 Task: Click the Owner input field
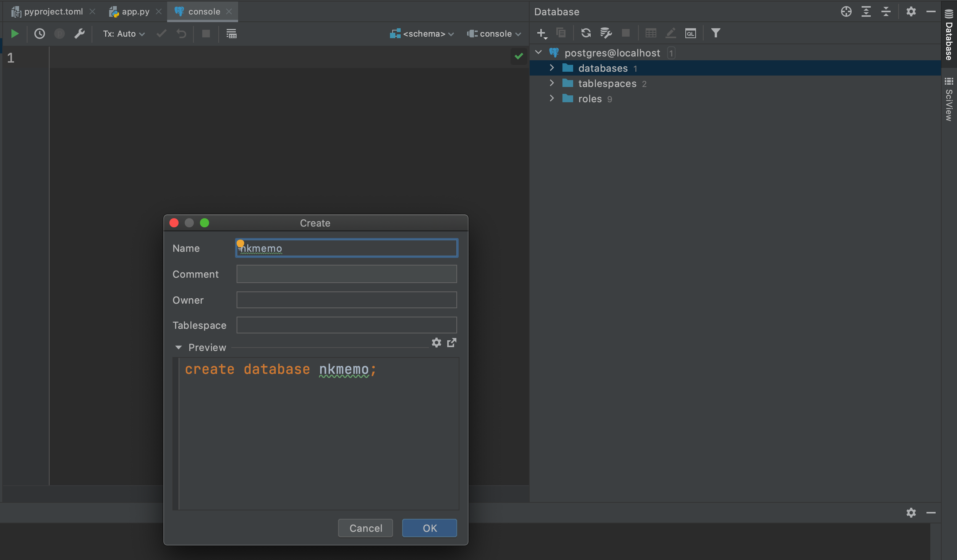coord(346,299)
